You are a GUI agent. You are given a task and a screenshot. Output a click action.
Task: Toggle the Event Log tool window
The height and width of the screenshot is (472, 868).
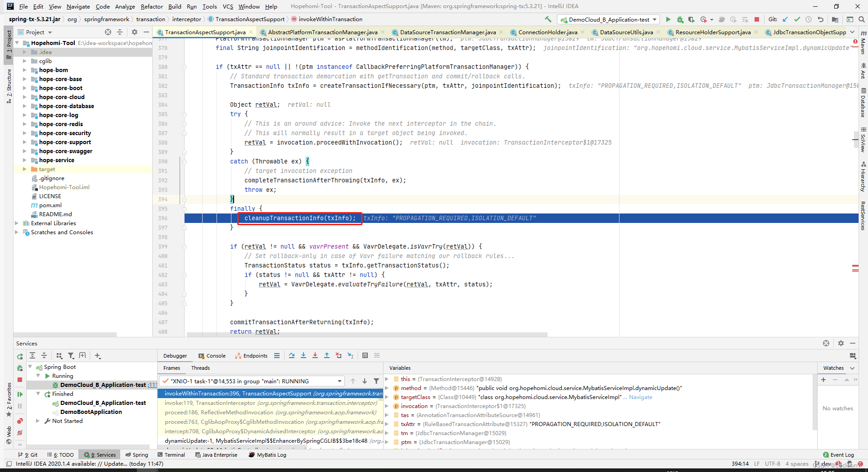[x=838, y=455]
